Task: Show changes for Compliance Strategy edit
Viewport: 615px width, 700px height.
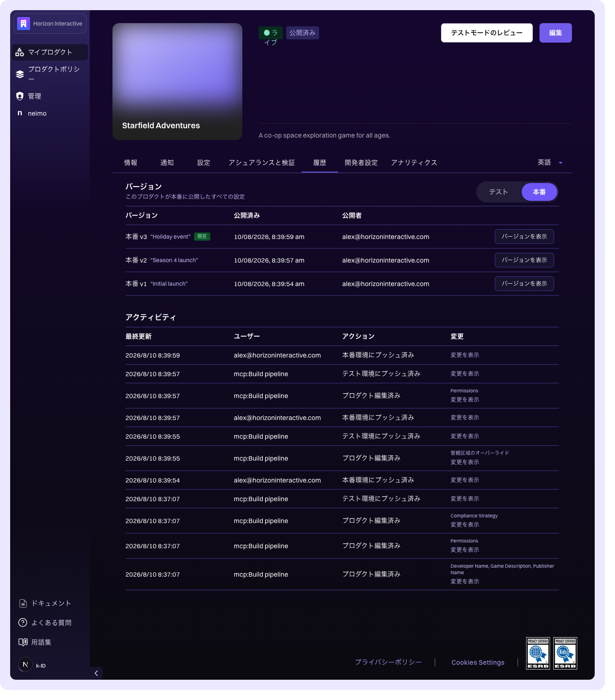Action: (x=465, y=525)
